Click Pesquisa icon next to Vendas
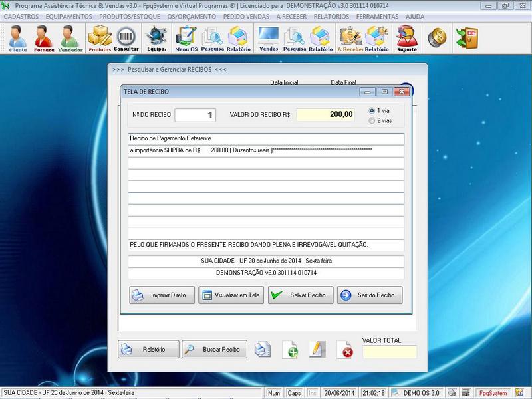The height and width of the screenshot is (399, 532). (x=295, y=39)
